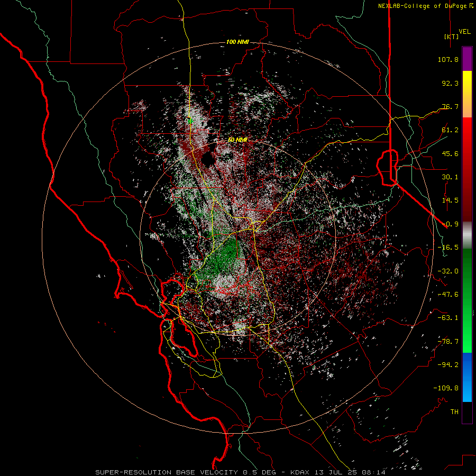
Task: Click the black circular void north of radar
Action: coord(208,159)
